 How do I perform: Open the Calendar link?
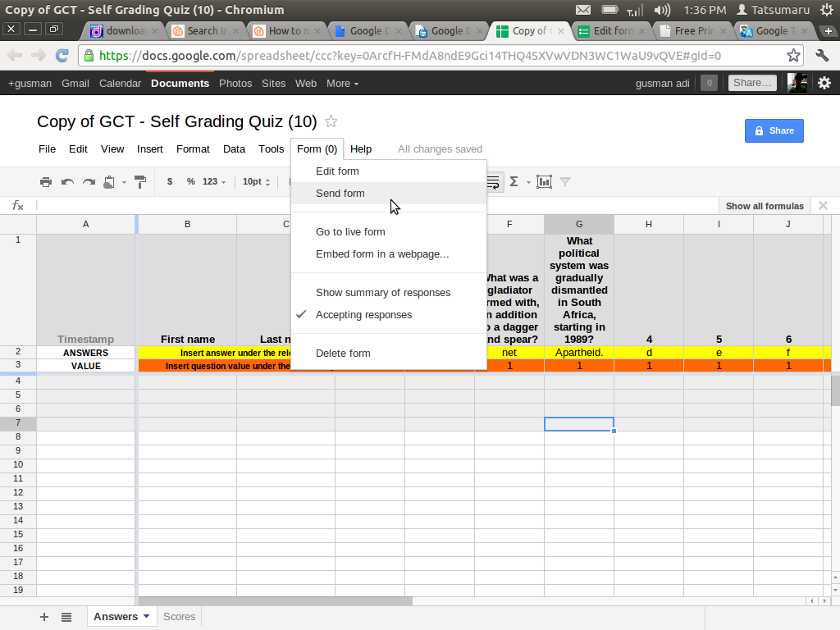click(x=120, y=83)
